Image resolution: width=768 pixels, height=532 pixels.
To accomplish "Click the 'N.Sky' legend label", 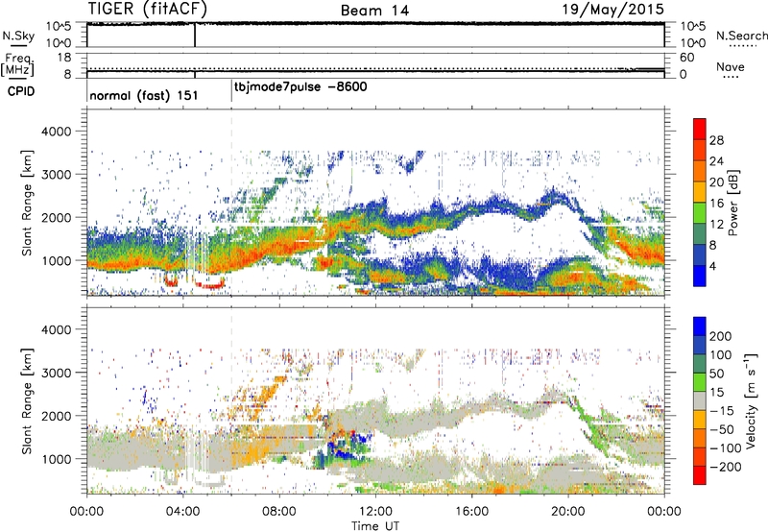I will click(x=18, y=36).
